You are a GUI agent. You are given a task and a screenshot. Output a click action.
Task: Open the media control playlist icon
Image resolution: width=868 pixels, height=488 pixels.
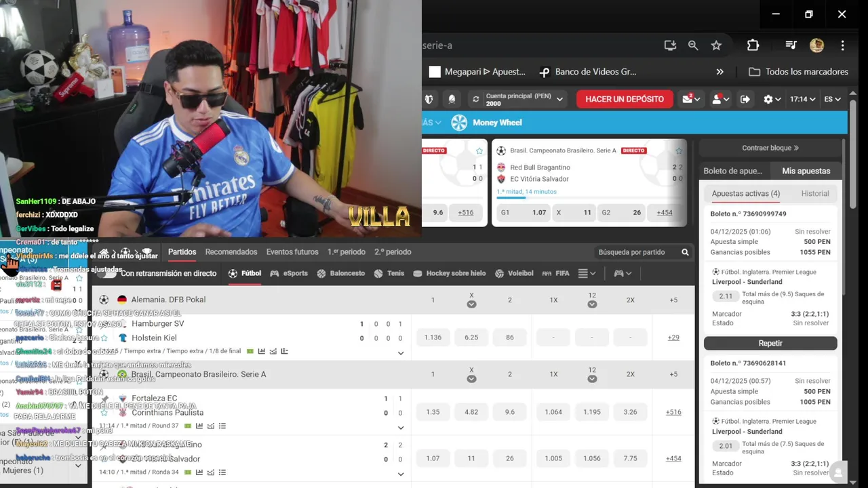tap(791, 45)
